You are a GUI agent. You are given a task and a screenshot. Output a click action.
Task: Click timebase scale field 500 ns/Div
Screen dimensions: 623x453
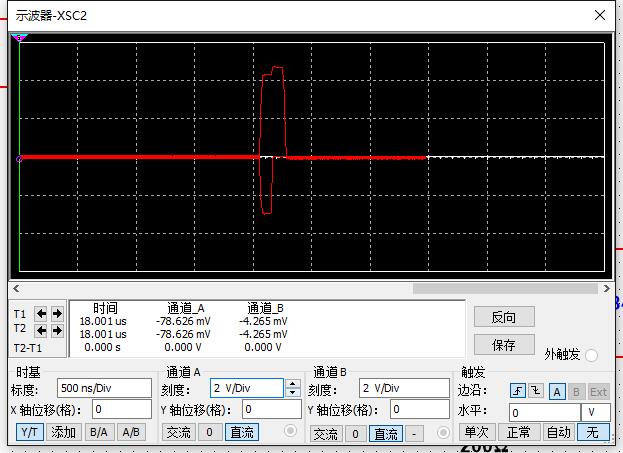coord(104,388)
